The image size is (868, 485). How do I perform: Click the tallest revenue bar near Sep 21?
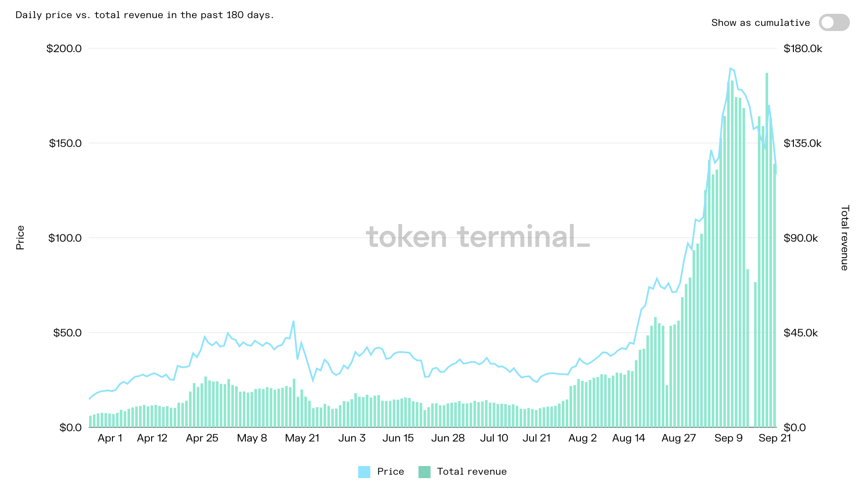point(767,250)
